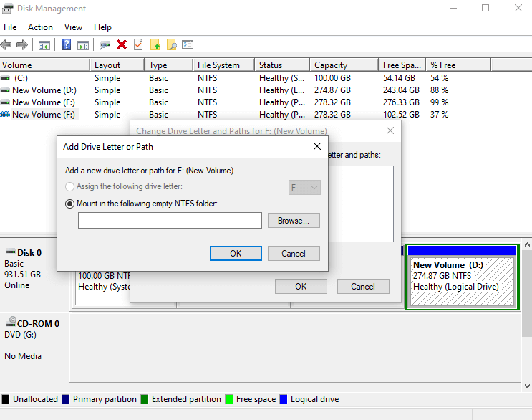The image size is (532, 420).
Task: Click the Disk 0 disk icon
Action: pyautogui.click(x=11, y=252)
